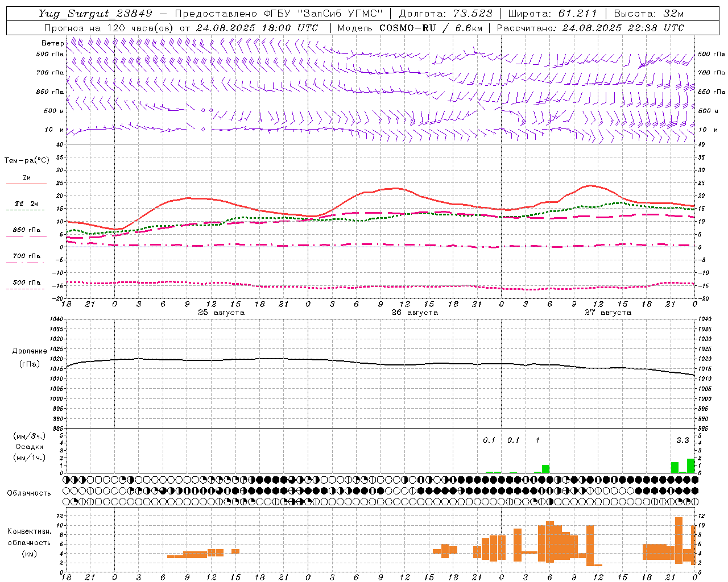Click forecast start "24.08.2025 18:00 UTC"
Image resolution: width=728 pixels, height=582 pixels.
[257, 28]
